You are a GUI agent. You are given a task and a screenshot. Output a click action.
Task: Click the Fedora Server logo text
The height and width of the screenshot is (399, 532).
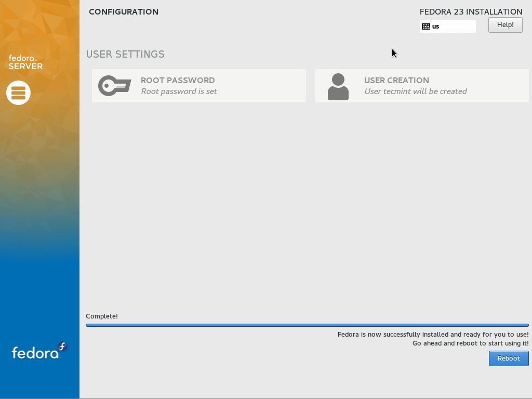[25, 62]
